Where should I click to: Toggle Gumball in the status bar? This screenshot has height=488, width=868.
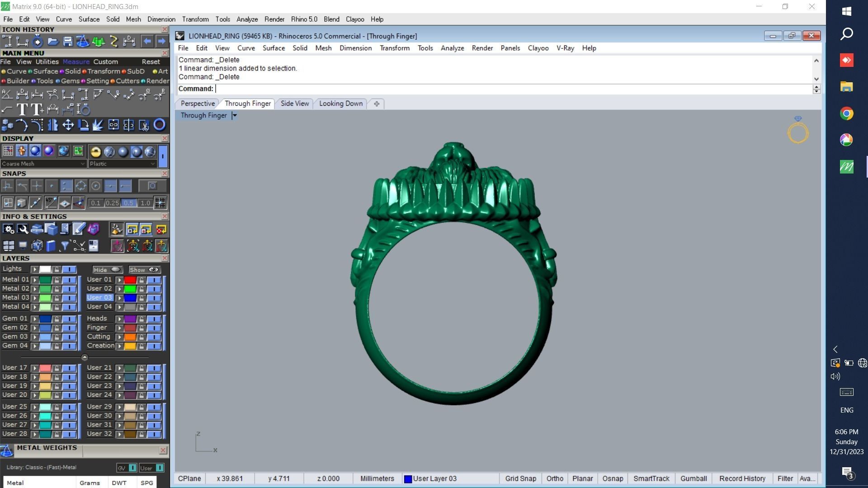pos(693,479)
